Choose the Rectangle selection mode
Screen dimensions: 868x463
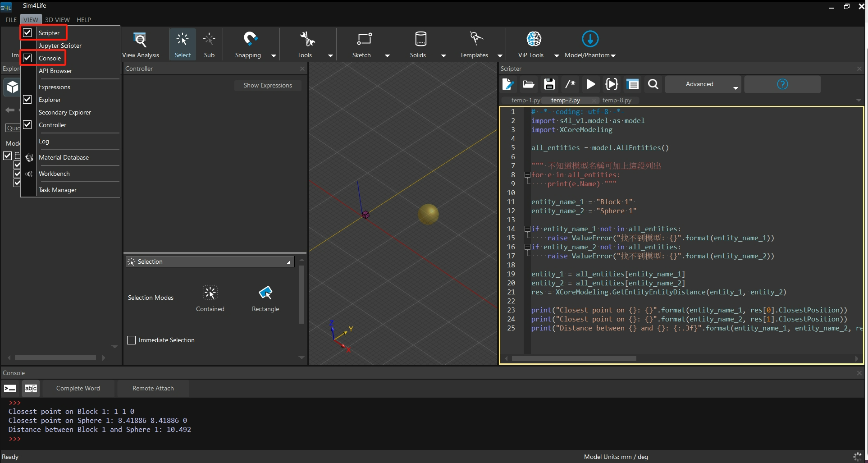[x=265, y=298]
